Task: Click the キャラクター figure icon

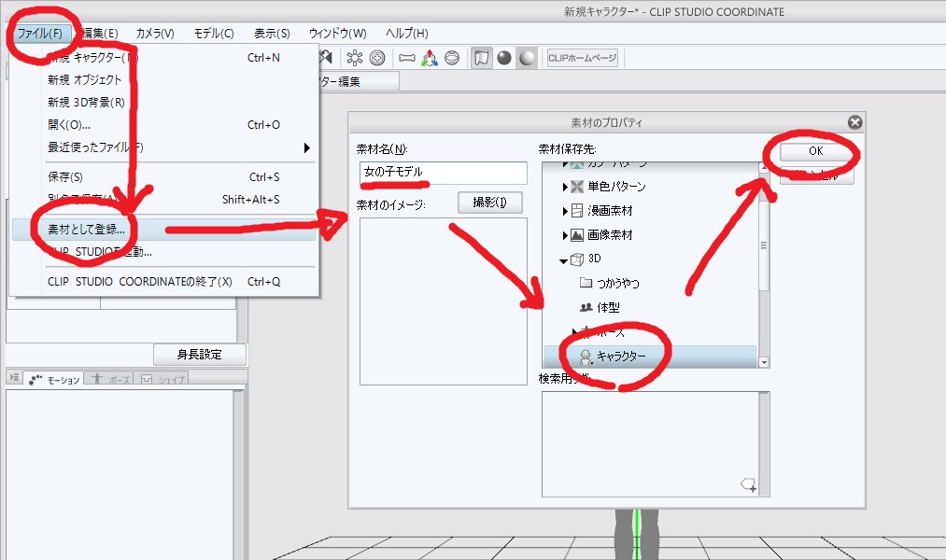Action: click(586, 357)
